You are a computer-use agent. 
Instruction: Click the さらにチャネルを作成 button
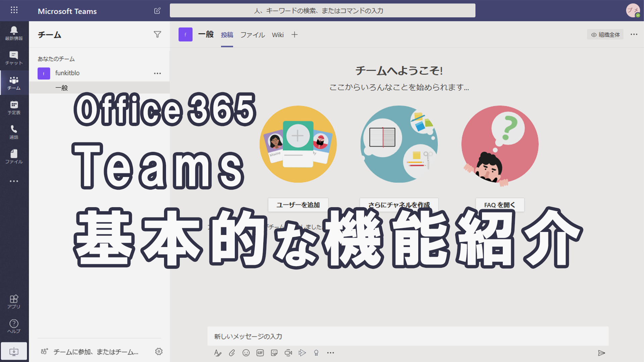pos(399,205)
